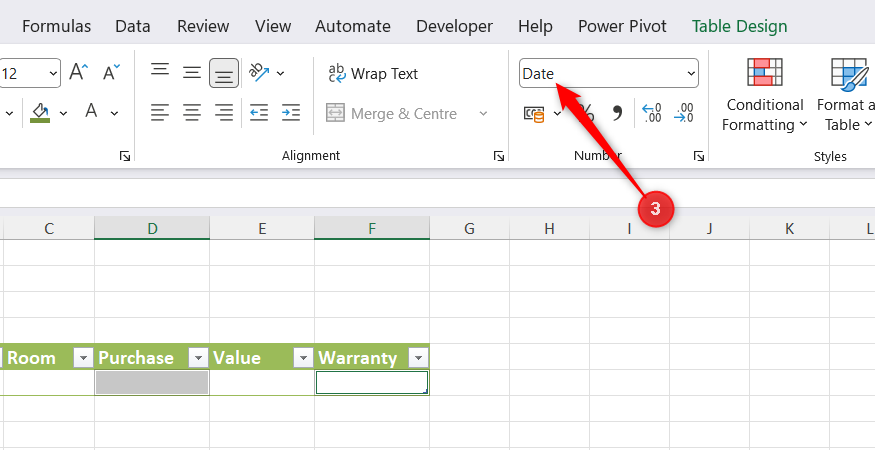Toggle bottom align button
The height and width of the screenshot is (450, 875).
[x=224, y=74]
